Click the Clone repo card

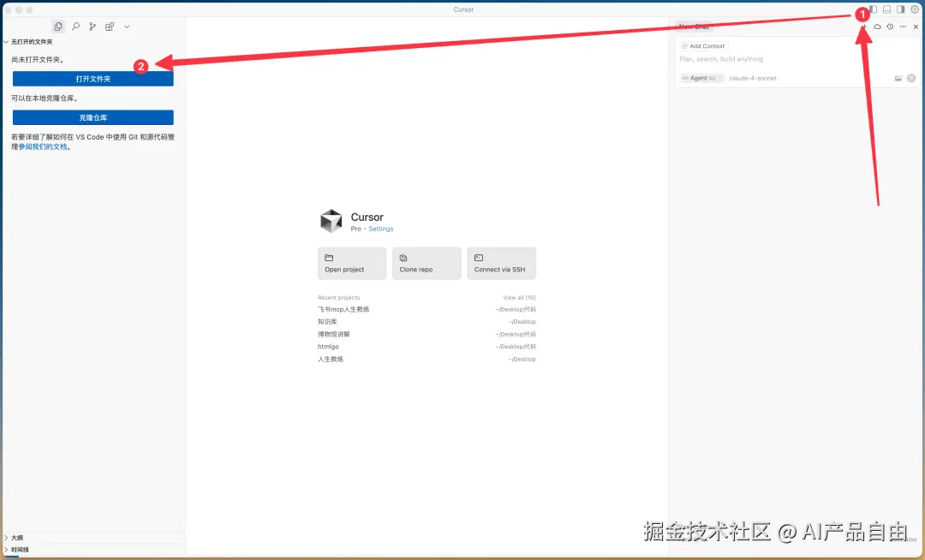[x=427, y=264]
